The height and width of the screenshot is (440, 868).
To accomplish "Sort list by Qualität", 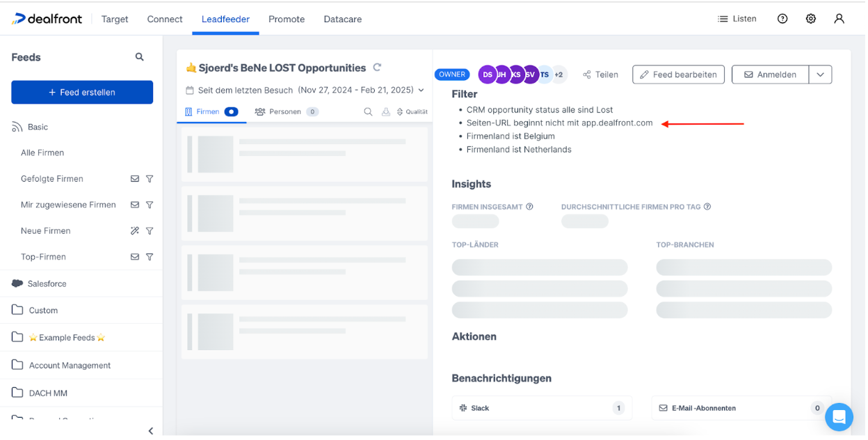I will pos(412,111).
